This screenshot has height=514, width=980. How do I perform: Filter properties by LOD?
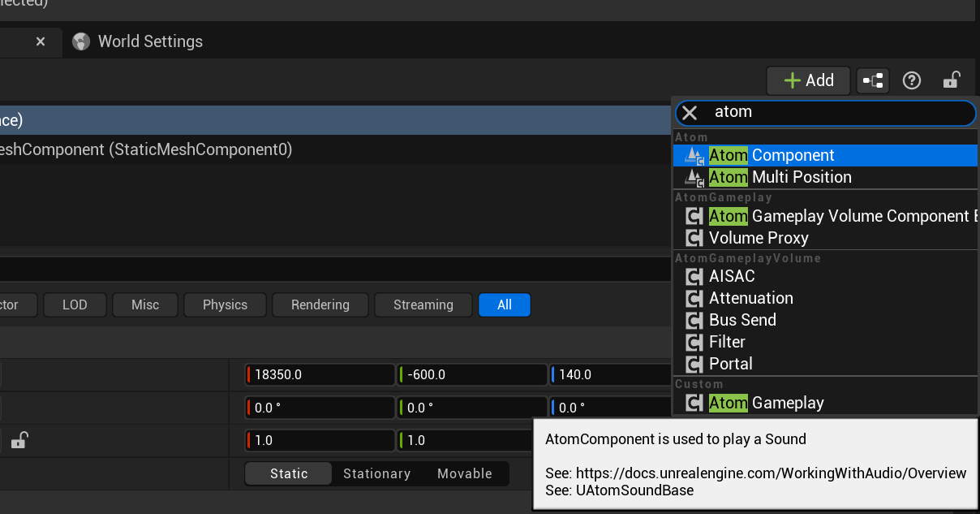click(x=75, y=305)
